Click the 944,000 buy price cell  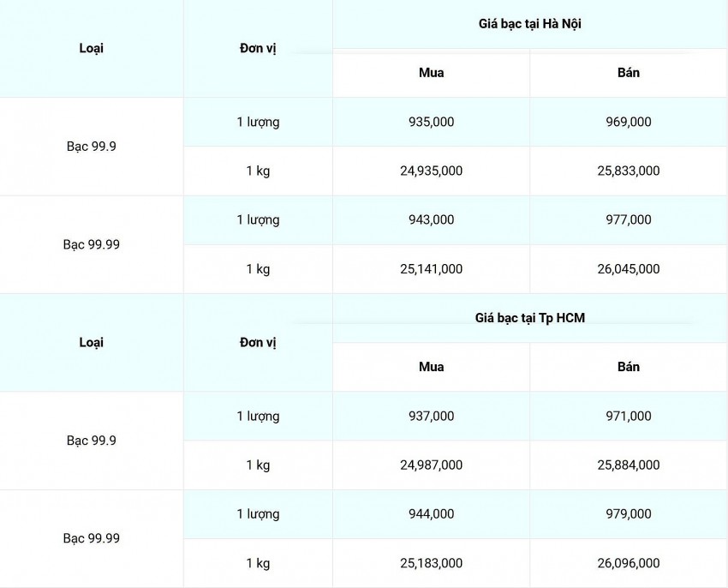click(x=432, y=514)
